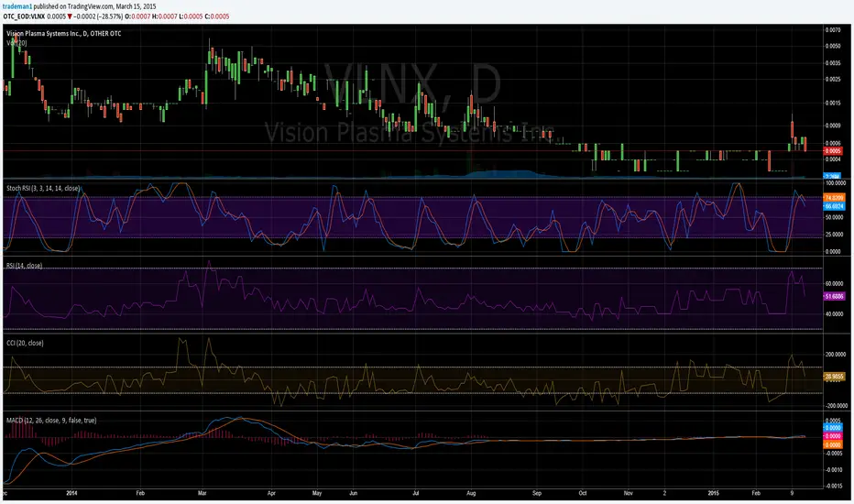This screenshot has height=504, width=854.
Task: Click 0.0035 on the price axis
Action: pos(833,62)
